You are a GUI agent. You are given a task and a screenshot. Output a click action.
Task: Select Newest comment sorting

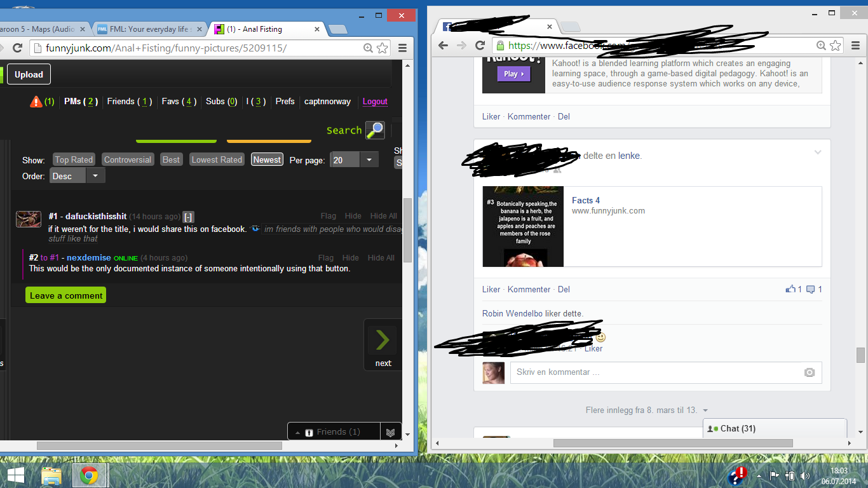pyautogui.click(x=267, y=159)
